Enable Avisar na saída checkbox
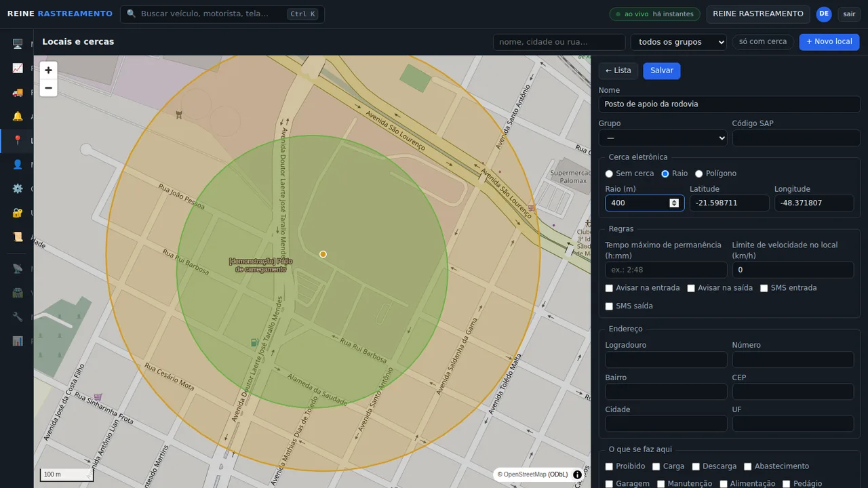Image resolution: width=868 pixels, height=488 pixels. click(x=691, y=289)
